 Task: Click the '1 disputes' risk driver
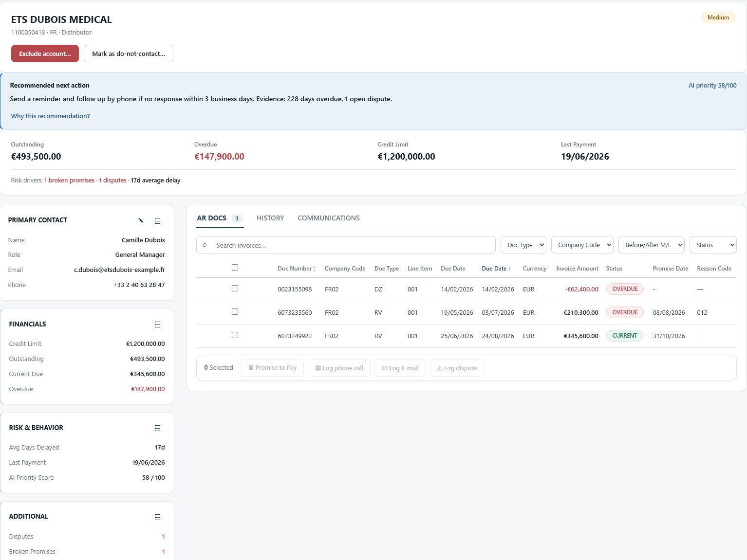[x=112, y=180]
